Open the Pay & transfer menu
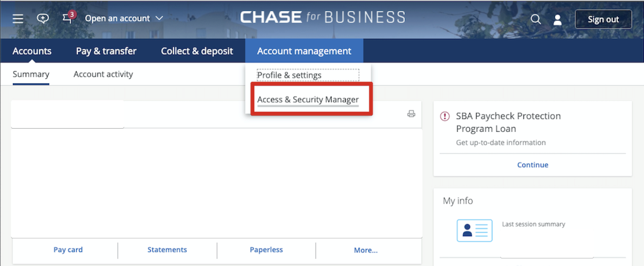The height and width of the screenshot is (266, 644). click(x=106, y=51)
